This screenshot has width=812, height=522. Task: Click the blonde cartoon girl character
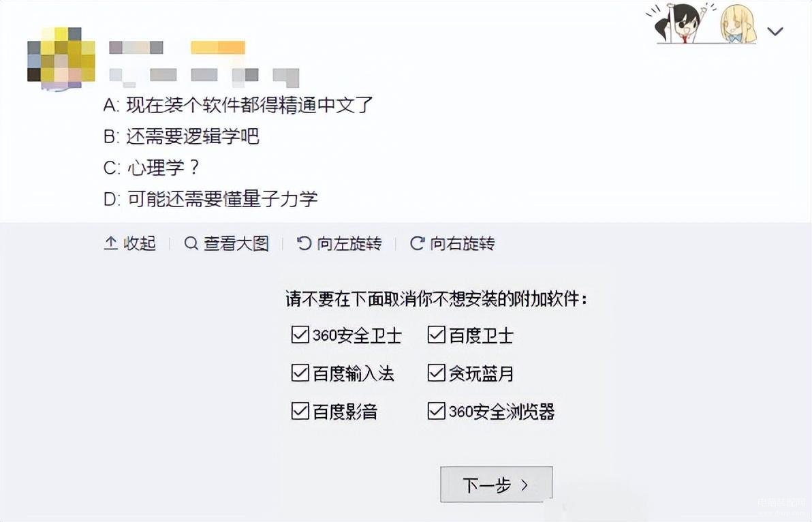tap(738, 24)
